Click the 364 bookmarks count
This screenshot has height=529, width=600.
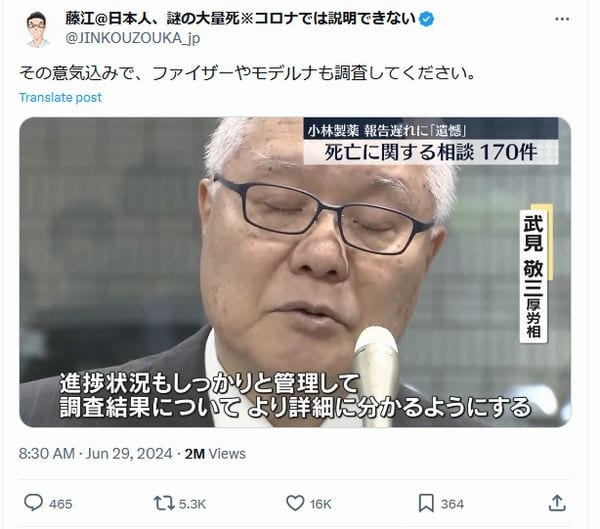[452, 504]
